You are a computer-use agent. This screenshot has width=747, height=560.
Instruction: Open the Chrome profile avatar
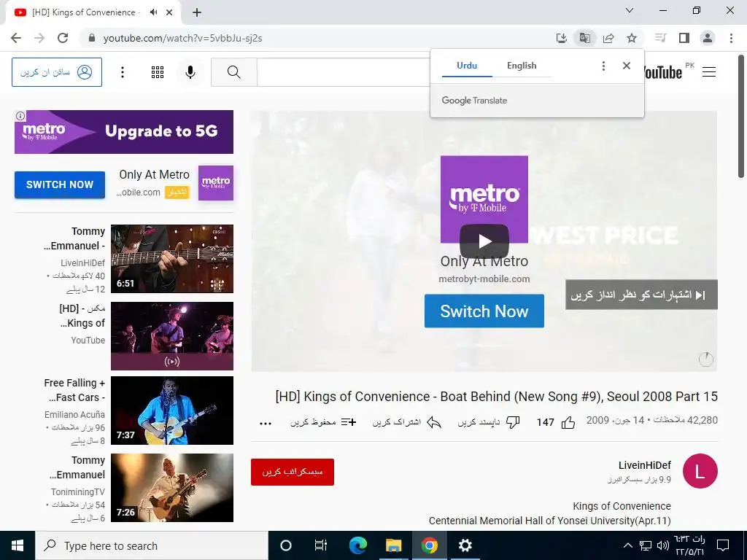pyautogui.click(x=708, y=38)
